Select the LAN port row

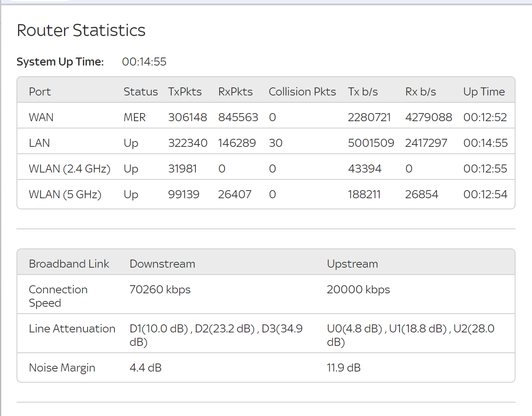tap(39, 142)
